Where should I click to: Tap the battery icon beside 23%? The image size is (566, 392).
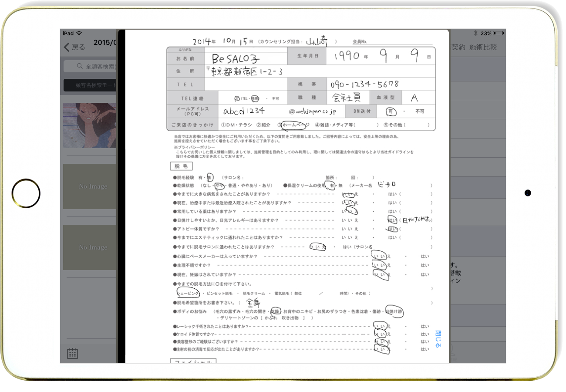499,34
